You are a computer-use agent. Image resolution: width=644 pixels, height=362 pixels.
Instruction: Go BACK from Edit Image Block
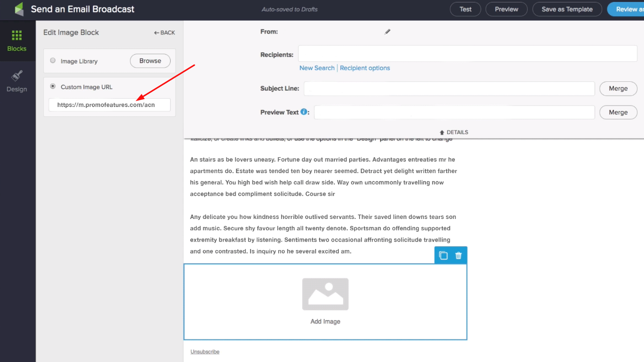click(x=164, y=33)
